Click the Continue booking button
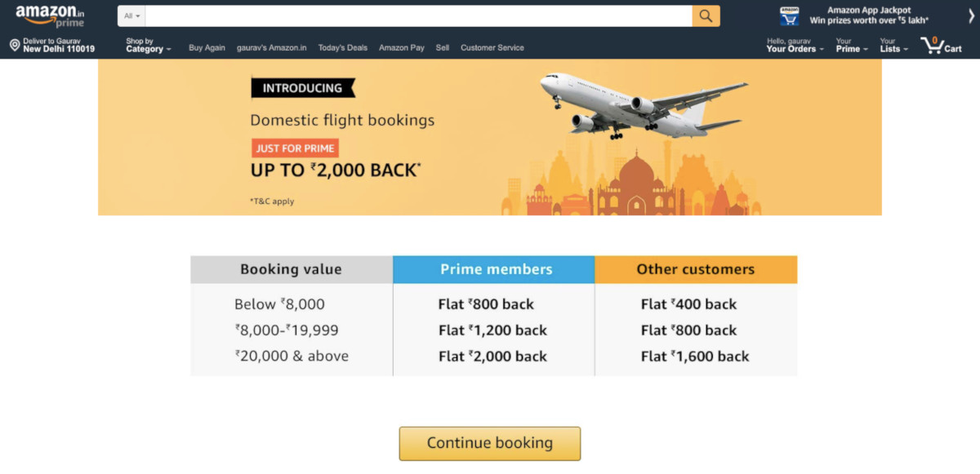The height and width of the screenshot is (474, 980). pos(489,443)
